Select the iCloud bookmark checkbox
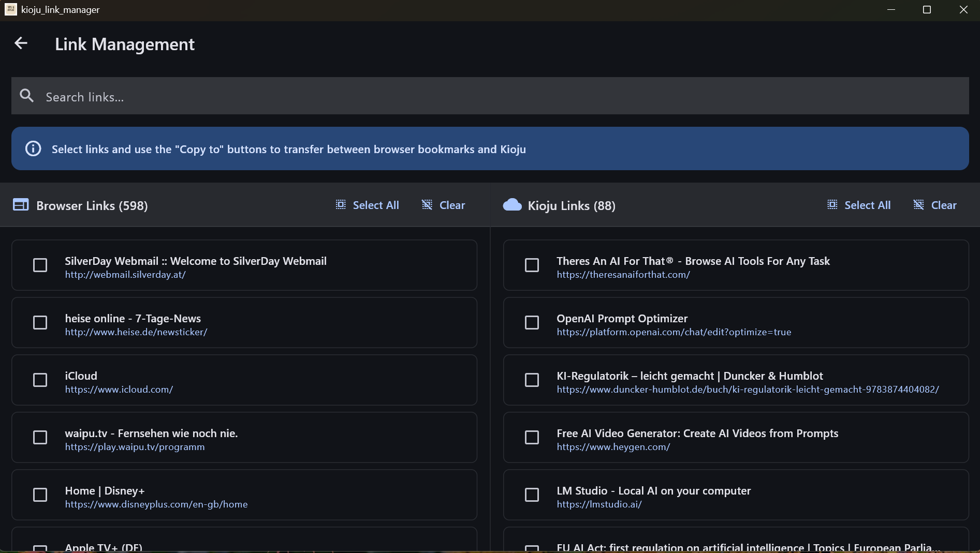This screenshot has height=553, width=980. (40, 380)
